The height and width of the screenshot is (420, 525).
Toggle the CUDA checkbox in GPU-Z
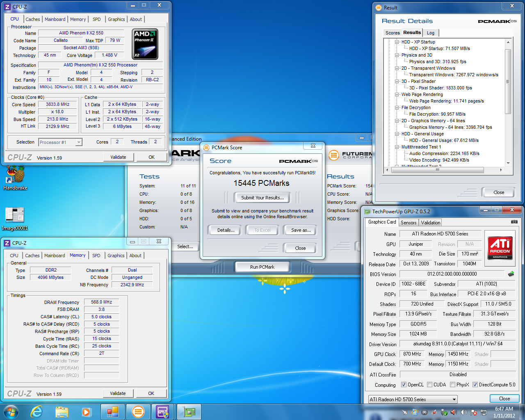click(430, 385)
